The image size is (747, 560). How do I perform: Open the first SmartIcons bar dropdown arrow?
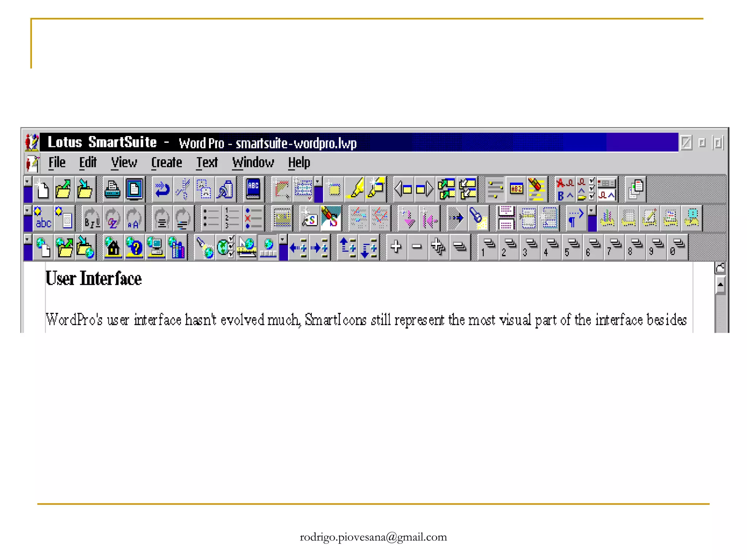coord(27,181)
